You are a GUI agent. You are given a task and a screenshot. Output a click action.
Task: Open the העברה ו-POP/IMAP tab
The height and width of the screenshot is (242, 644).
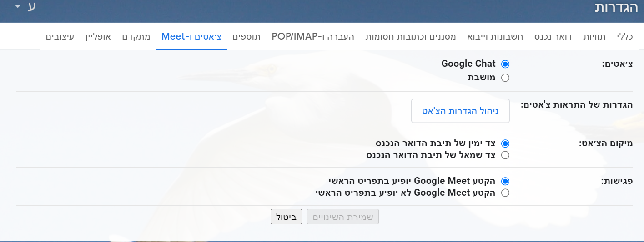313,36
